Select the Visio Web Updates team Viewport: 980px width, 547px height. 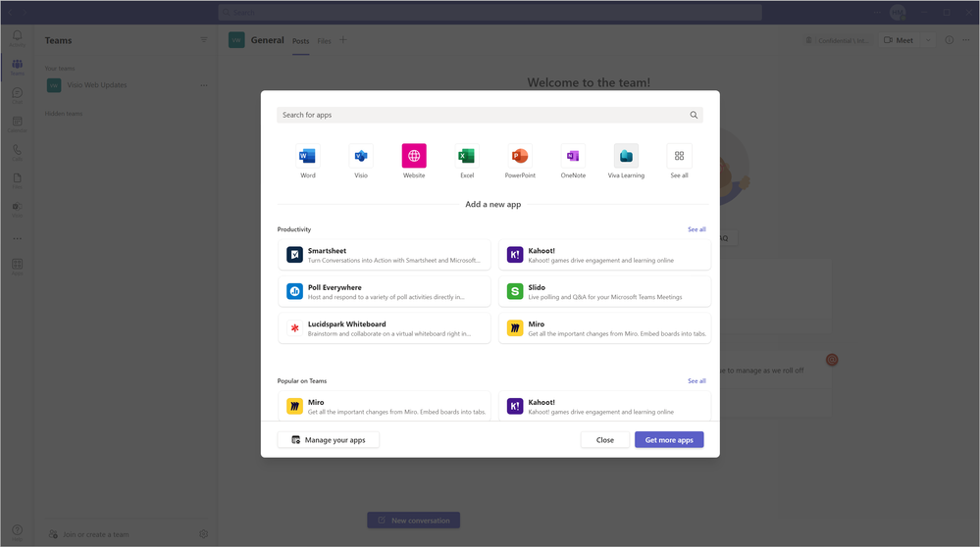click(x=97, y=85)
